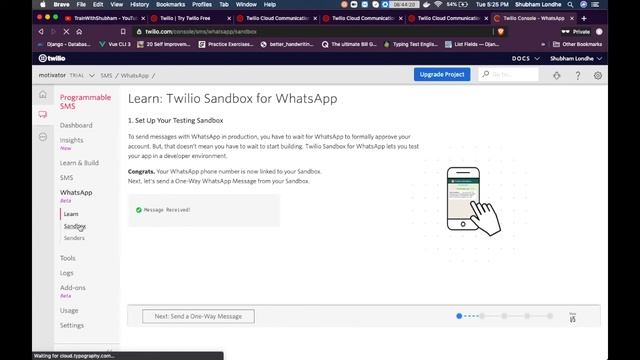Click the last step progress dot
This screenshot has height=360, width=640.
[x=550, y=316]
